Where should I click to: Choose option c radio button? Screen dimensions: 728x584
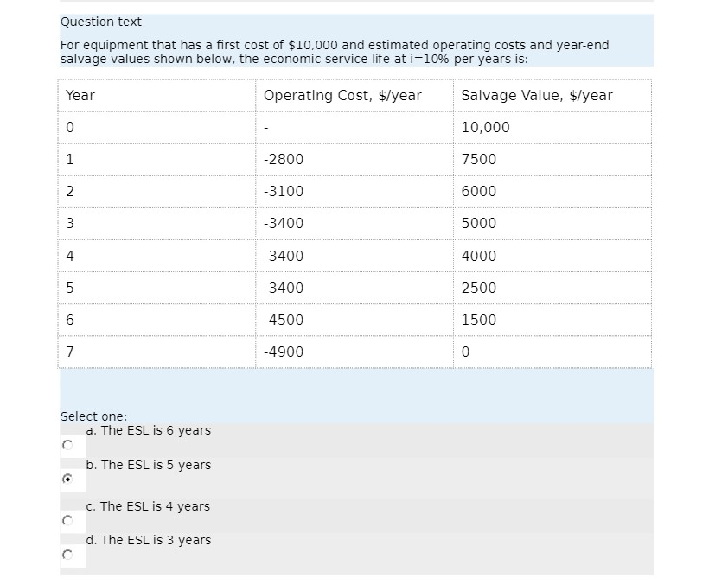[69, 519]
